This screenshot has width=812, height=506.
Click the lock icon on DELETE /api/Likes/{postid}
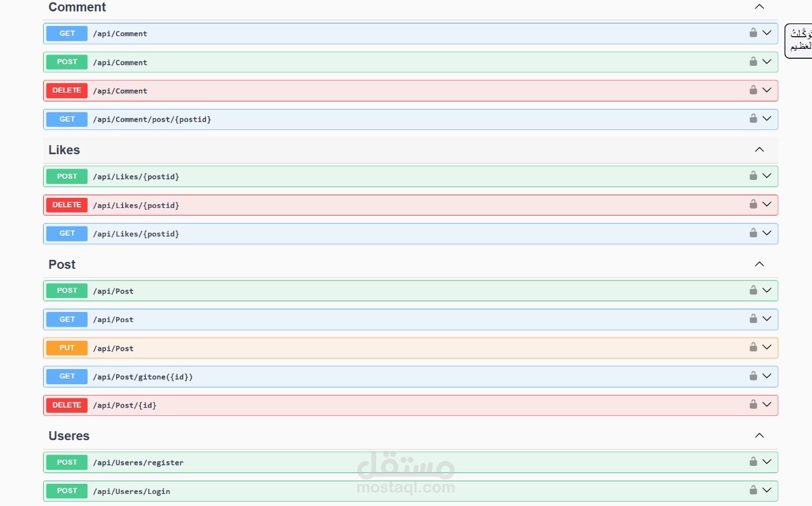(x=753, y=204)
